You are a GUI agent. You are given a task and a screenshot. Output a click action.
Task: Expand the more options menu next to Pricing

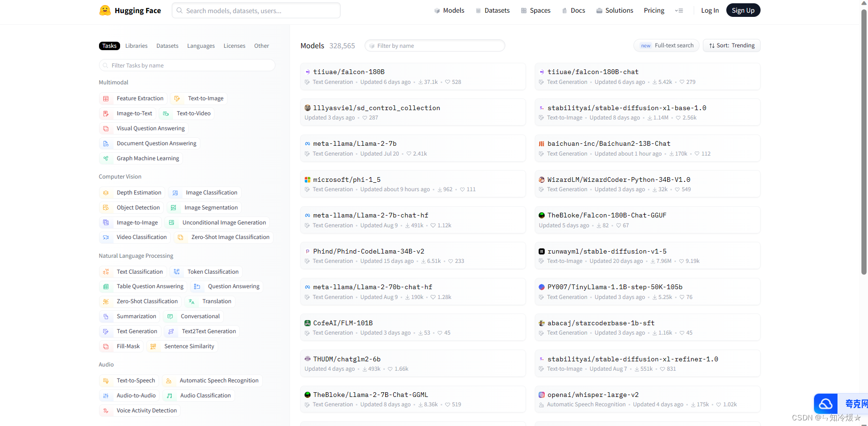point(679,10)
